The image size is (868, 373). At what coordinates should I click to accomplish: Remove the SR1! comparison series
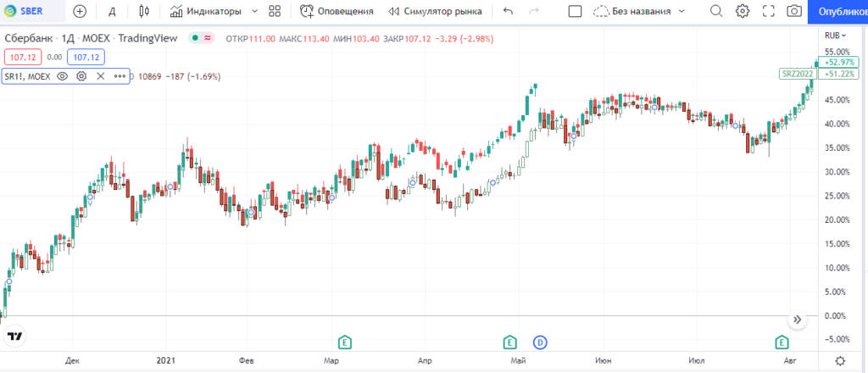click(100, 76)
